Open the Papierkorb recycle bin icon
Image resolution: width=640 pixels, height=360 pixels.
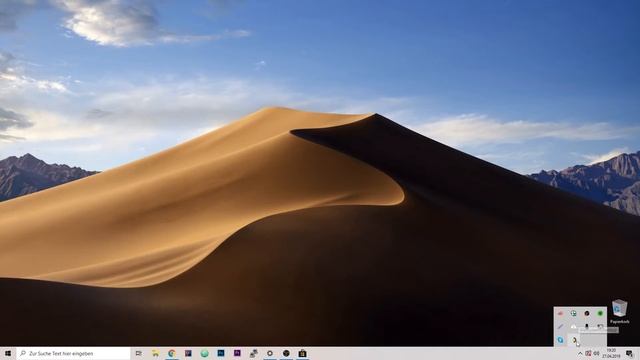620,311
